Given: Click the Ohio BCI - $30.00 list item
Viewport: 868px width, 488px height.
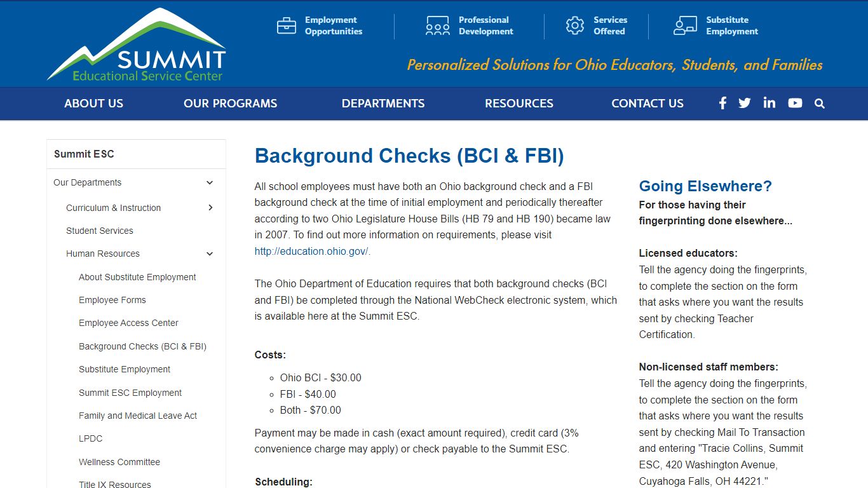Looking at the screenshot, I should coord(321,377).
